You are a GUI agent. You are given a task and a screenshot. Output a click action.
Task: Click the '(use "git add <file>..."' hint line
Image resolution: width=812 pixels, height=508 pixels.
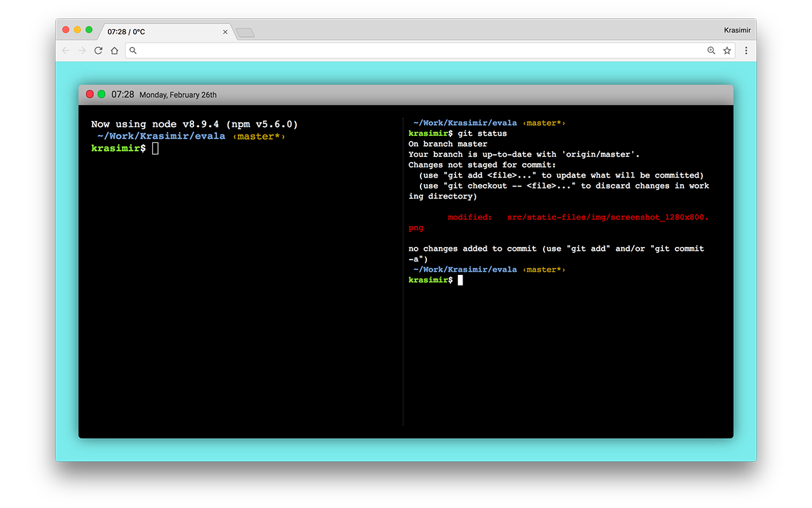pyautogui.click(x=561, y=175)
